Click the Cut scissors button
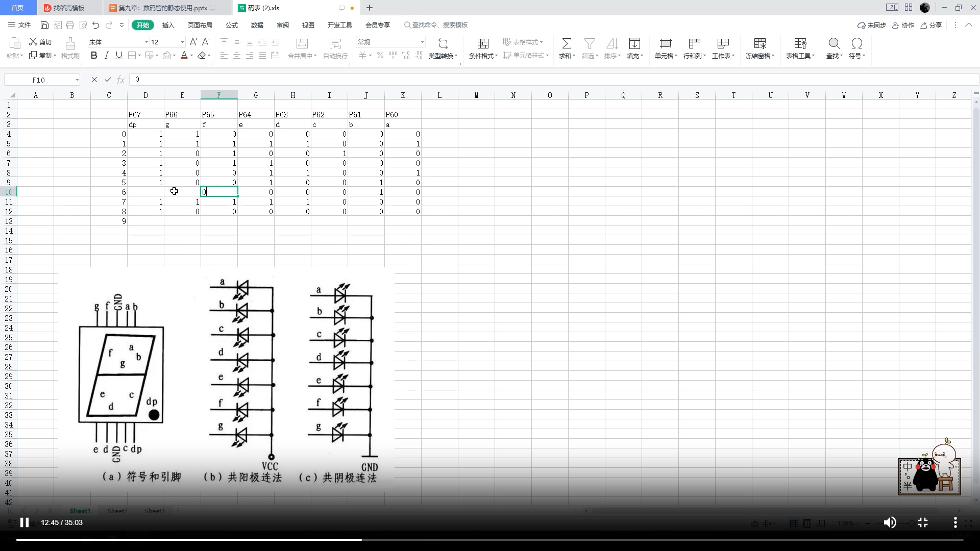Screen dimensions: 980x551 click(40, 42)
